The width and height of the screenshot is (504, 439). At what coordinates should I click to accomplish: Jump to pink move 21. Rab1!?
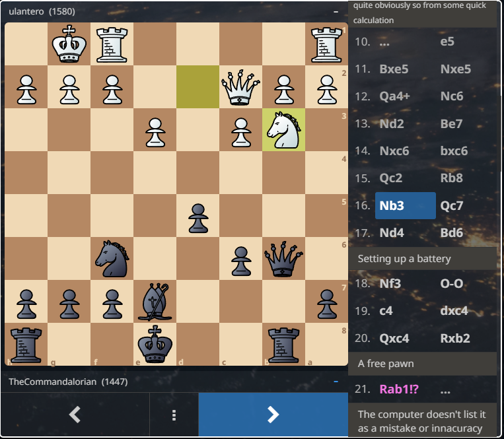click(x=399, y=389)
